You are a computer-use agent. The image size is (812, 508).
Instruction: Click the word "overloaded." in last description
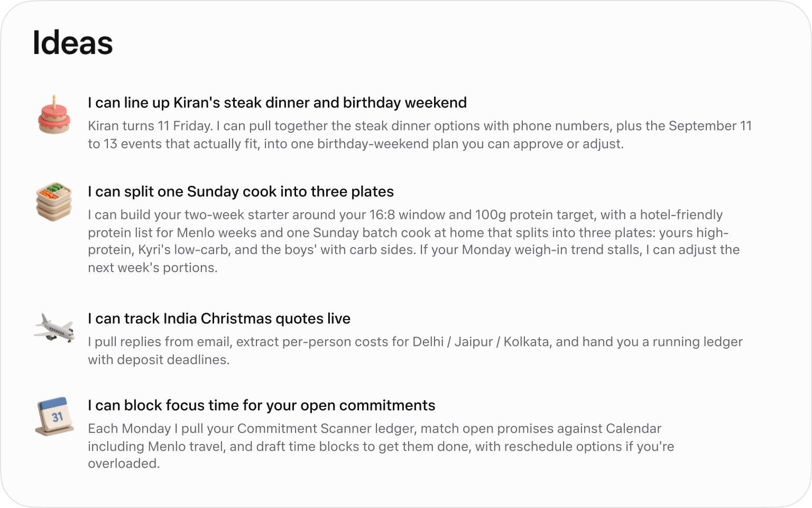pyautogui.click(x=124, y=464)
